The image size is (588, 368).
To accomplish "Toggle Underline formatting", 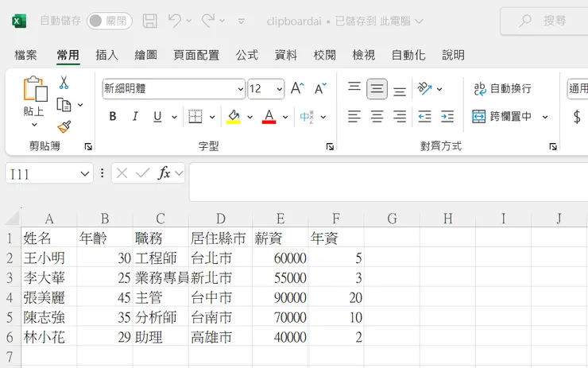I will click(x=157, y=117).
